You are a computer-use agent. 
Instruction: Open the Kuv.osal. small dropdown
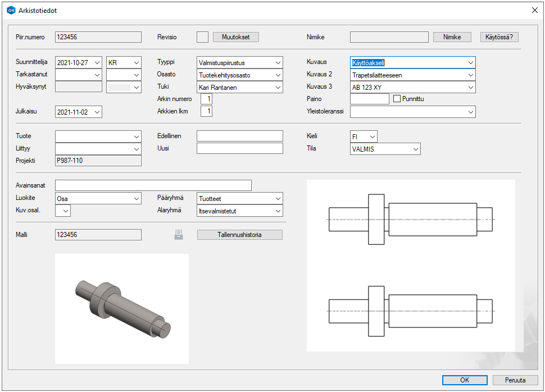[66, 211]
